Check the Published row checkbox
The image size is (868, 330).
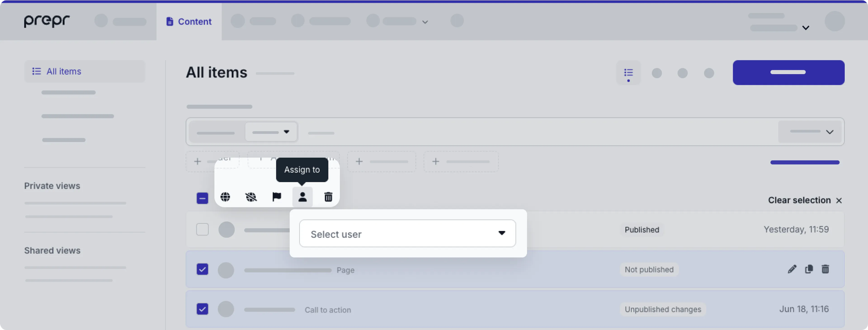click(202, 230)
